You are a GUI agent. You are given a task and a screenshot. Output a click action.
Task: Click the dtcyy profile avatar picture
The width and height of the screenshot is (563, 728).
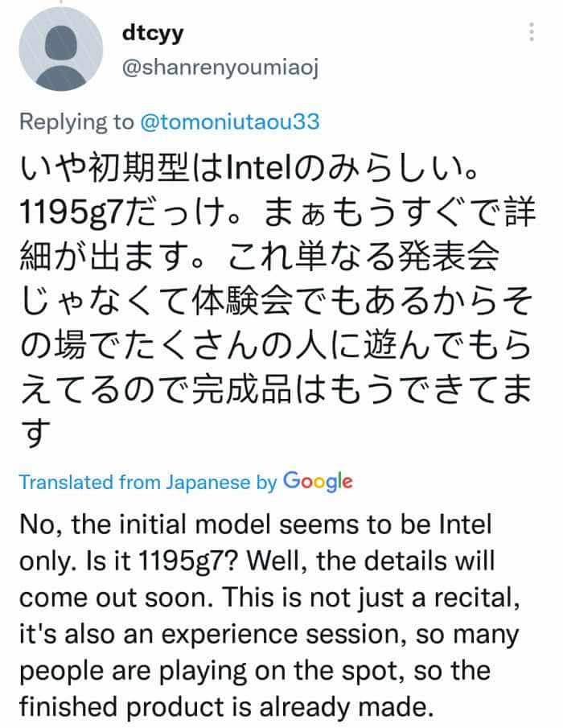[x=61, y=52]
